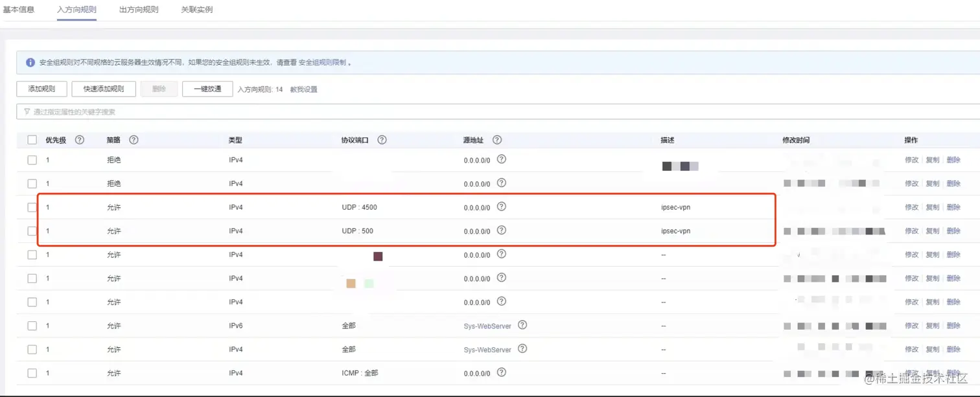
Task: Switch to the 入方向规则 tab
Action: (x=76, y=10)
